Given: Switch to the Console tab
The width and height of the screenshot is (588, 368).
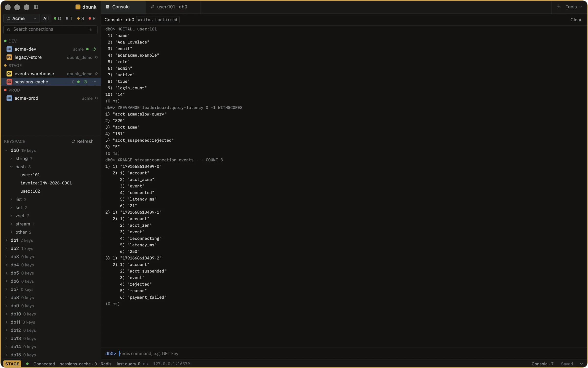Looking at the screenshot, I should (x=124, y=7).
